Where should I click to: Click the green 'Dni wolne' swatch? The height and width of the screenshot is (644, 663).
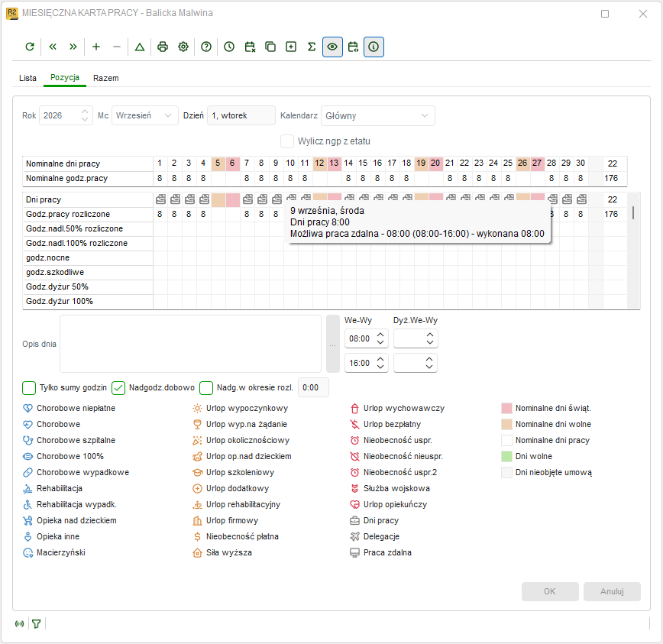coord(506,456)
